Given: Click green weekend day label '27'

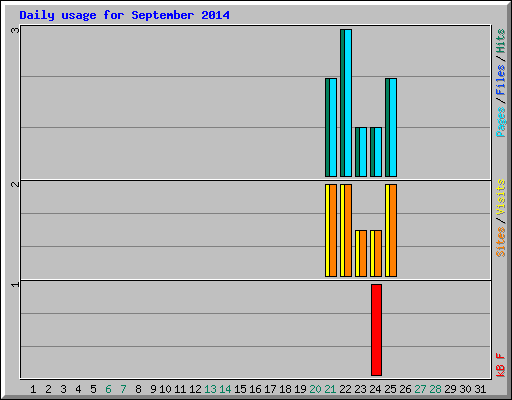Looking at the screenshot, I should (420, 389).
